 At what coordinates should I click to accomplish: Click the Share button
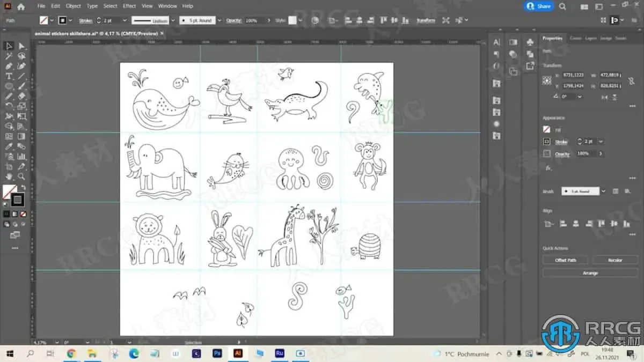pos(539,6)
